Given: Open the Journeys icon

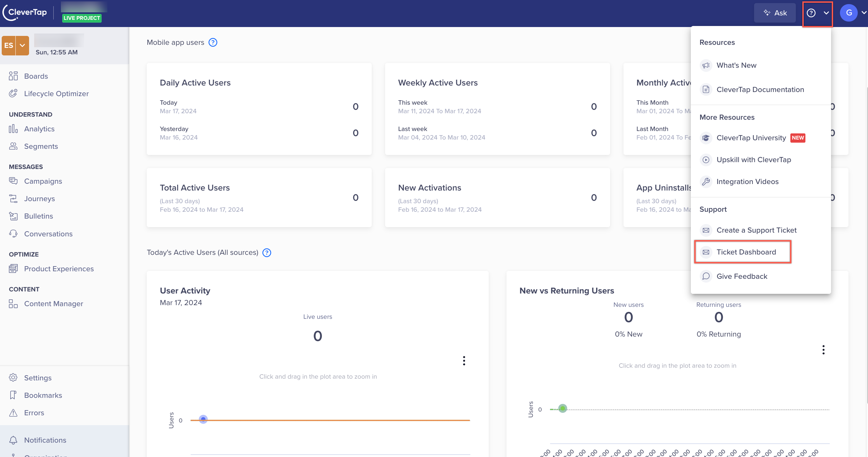Looking at the screenshot, I should (13, 198).
